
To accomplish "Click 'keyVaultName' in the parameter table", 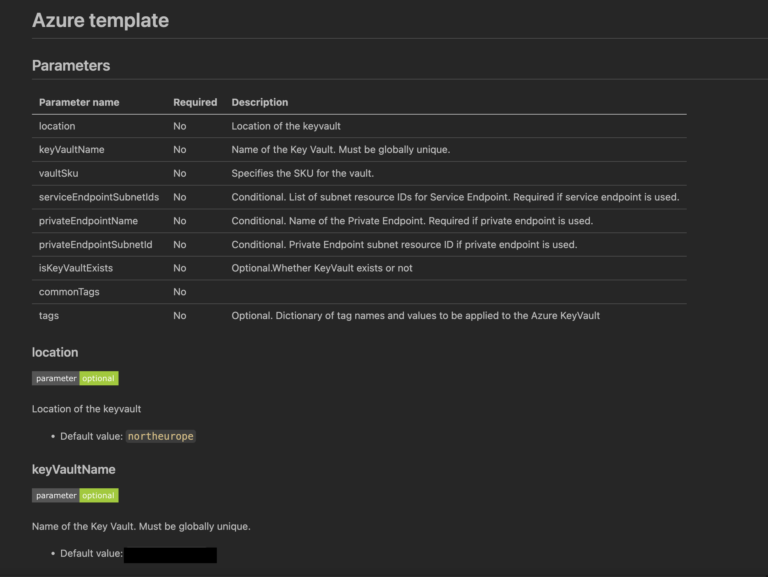I will tap(72, 150).
